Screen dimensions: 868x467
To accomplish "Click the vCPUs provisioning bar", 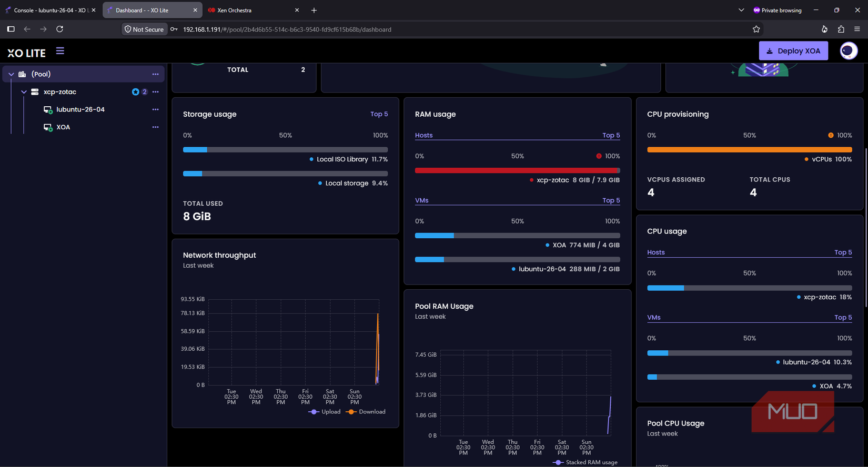I will (749, 150).
